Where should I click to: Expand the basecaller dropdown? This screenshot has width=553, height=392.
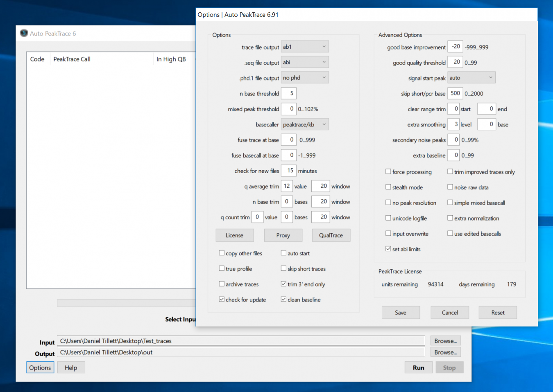click(x=305, y=124)
